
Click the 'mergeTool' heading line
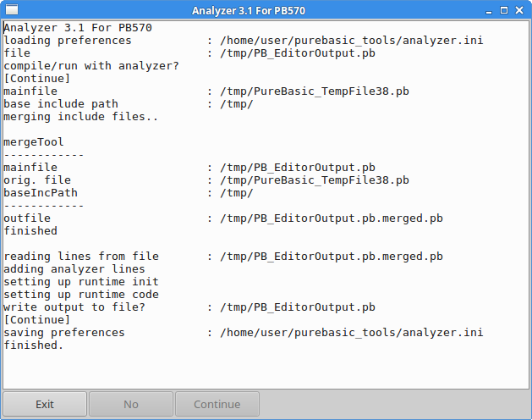tap(34, 142)
